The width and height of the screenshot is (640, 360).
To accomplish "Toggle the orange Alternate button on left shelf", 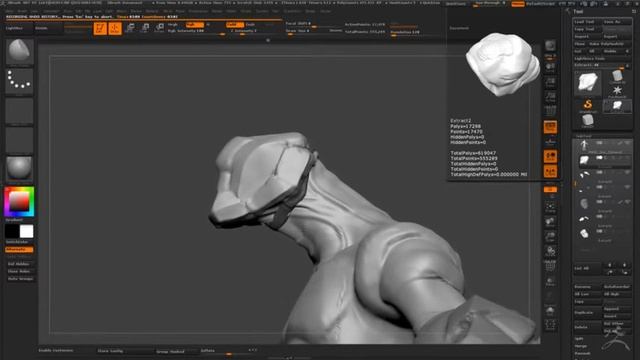I will 19,249.
